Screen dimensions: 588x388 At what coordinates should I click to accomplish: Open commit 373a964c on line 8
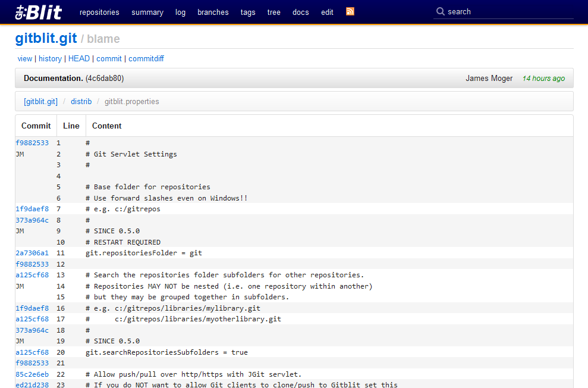[32, 220]
